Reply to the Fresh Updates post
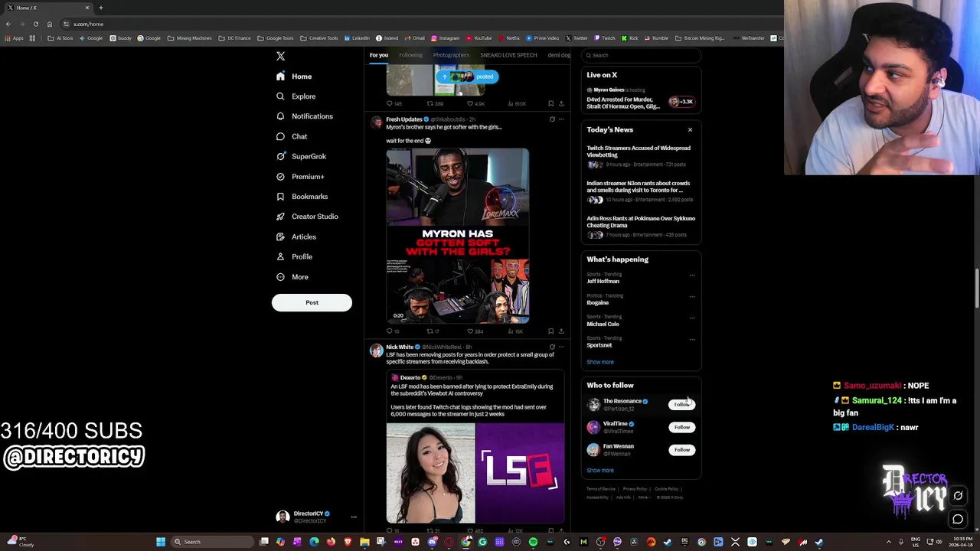The height and width of the screenshot is (551, 980). [x=393, y=331]
